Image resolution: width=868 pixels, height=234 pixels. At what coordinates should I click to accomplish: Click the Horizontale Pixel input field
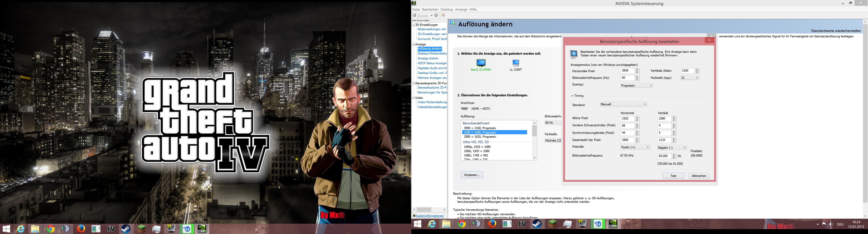[x=627, y=71]
